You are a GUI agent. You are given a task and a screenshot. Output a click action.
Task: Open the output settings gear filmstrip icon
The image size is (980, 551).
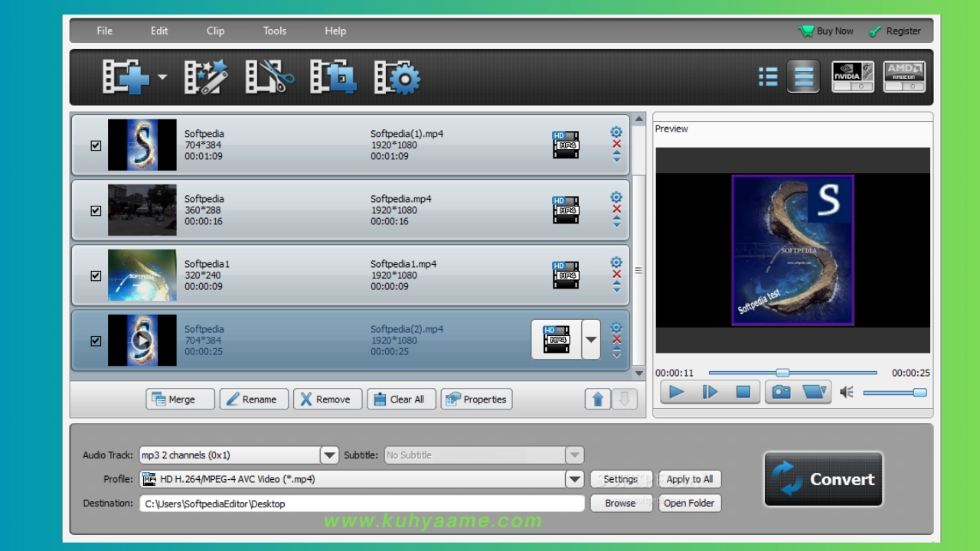[397, 77]
